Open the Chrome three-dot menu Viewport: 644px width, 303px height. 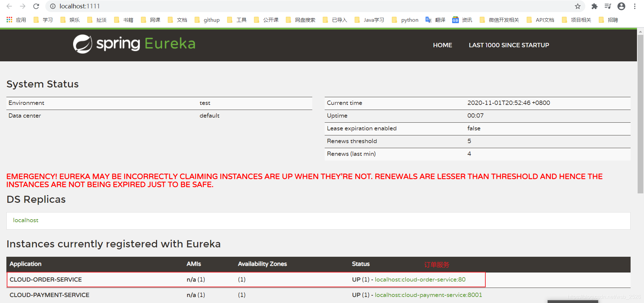635,6
